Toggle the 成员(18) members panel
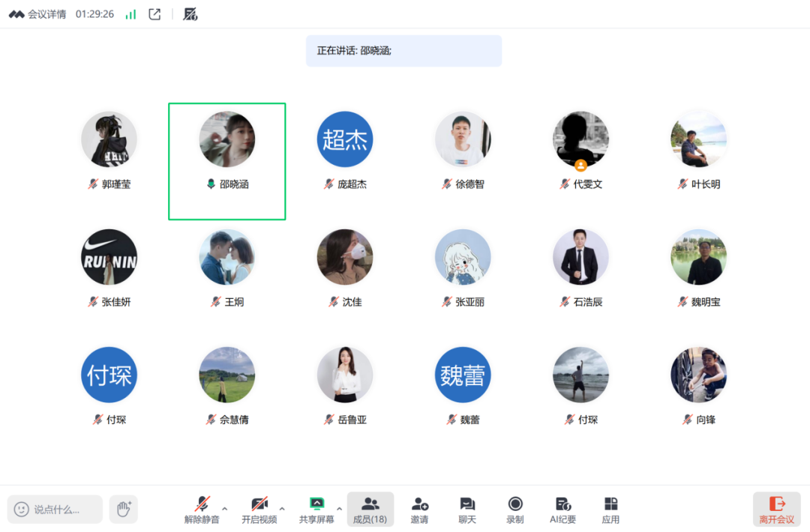Viewport: 810px width, 532px height. click(370, 509)
